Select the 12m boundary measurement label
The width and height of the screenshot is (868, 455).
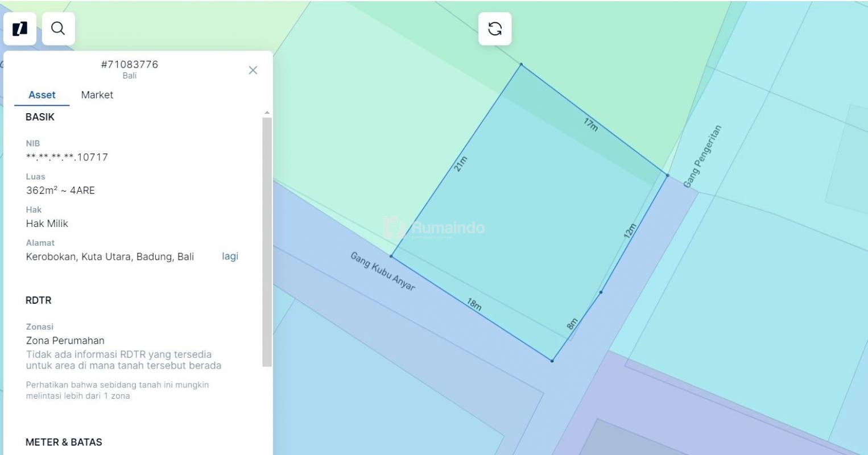point(630,231)
